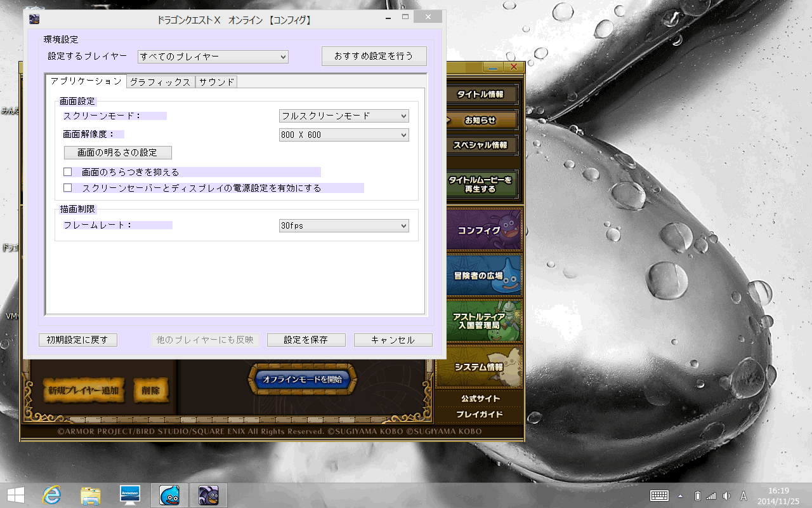The width and height of the screenshot is (812, 508).
Task: Open 画面の明るさの設定 brightness settings
Action: (x=117, y=153)
